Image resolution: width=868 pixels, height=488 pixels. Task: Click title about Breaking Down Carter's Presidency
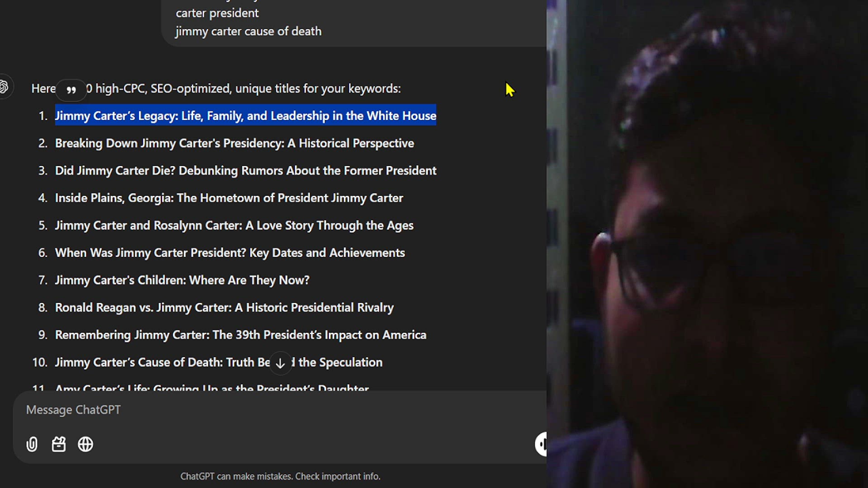[x=234, y=144]
